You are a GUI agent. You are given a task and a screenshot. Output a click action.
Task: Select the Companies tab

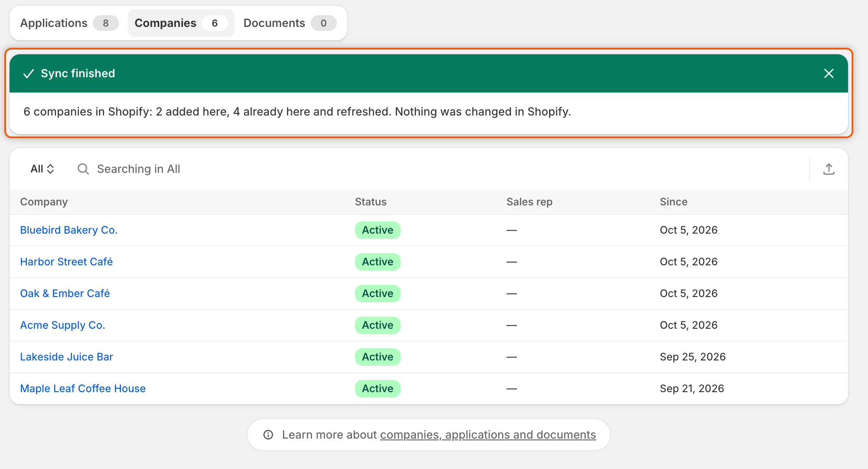[x=181, y=23]
